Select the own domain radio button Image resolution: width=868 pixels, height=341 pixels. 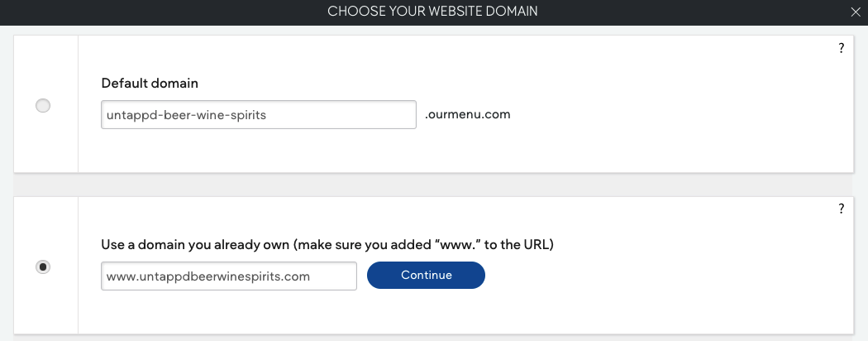(x=43, y=267)
